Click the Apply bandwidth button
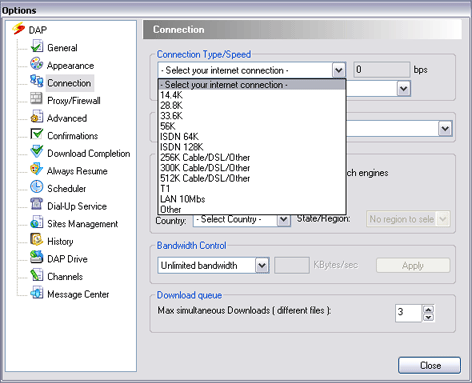This screenshot has height=383, width=472. coord(413,266)
